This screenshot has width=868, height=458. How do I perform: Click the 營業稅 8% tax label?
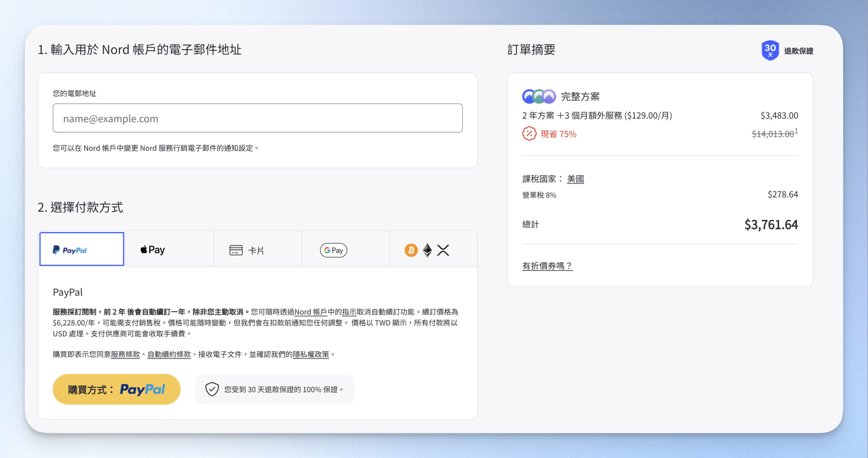539,195
